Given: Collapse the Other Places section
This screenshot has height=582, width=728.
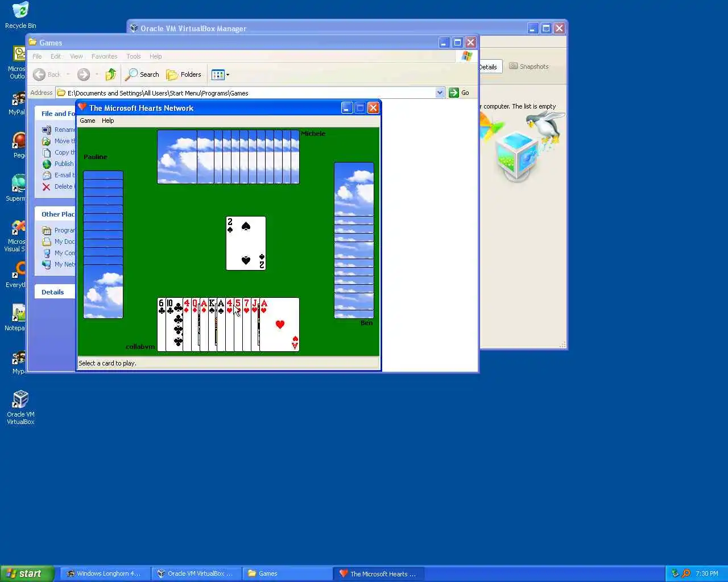Looking at the screenshot, I should click(55, 214).
